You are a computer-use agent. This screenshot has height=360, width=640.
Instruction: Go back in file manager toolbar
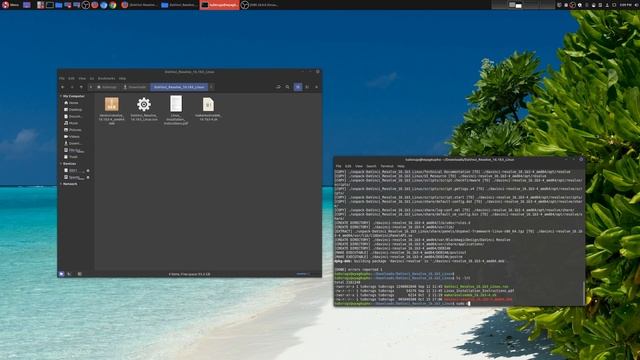(x=62, y=87)
